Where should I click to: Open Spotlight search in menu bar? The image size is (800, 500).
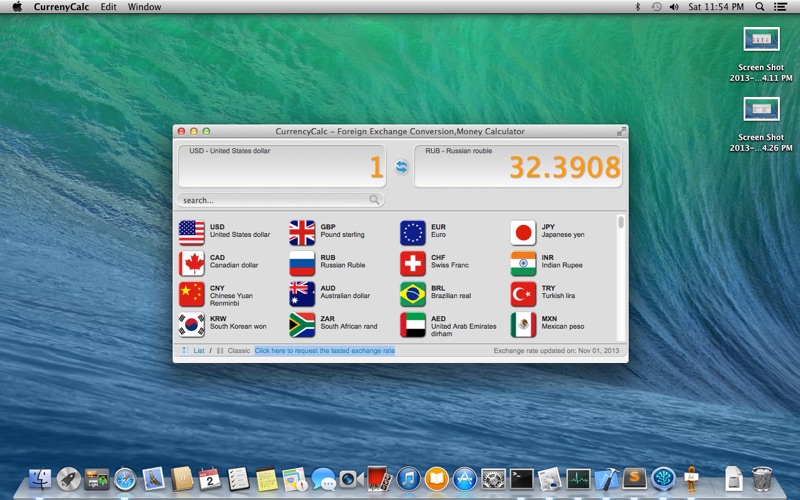click(x=760, y=7)
